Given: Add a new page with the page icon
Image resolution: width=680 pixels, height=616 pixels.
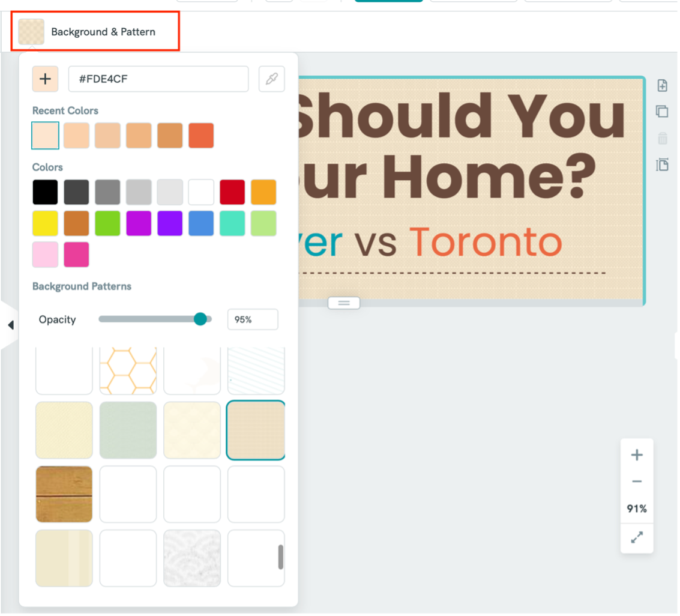Looking at the screenshot, I should (662, 85).
